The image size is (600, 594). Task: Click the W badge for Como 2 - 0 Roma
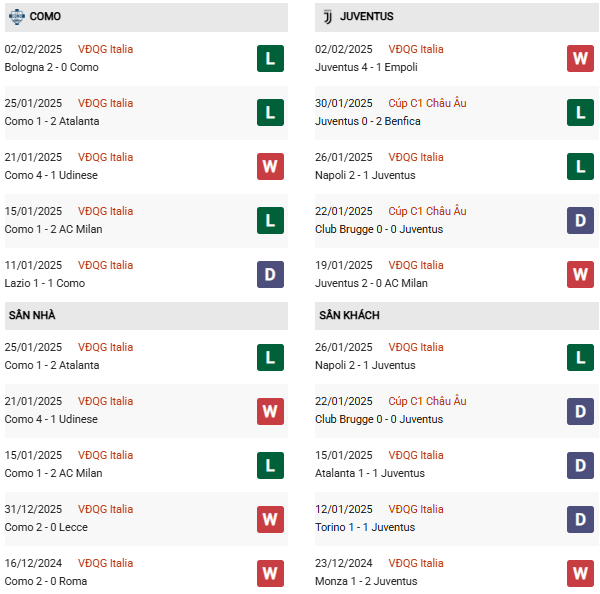pyautogui.click(x=270, y=572)
